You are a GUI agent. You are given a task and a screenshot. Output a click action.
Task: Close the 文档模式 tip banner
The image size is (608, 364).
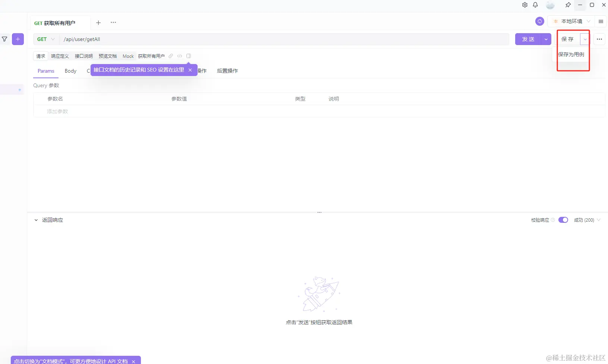click(x=133, y=361)
